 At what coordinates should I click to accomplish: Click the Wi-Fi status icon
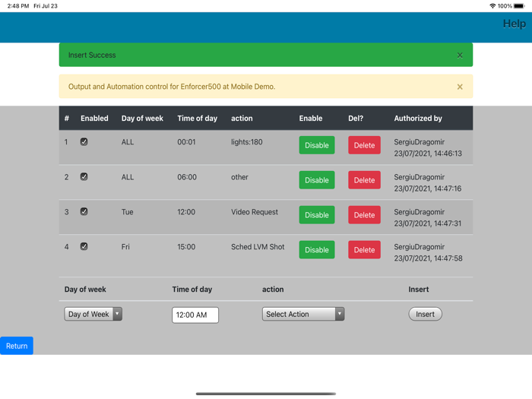click(492, 6)
